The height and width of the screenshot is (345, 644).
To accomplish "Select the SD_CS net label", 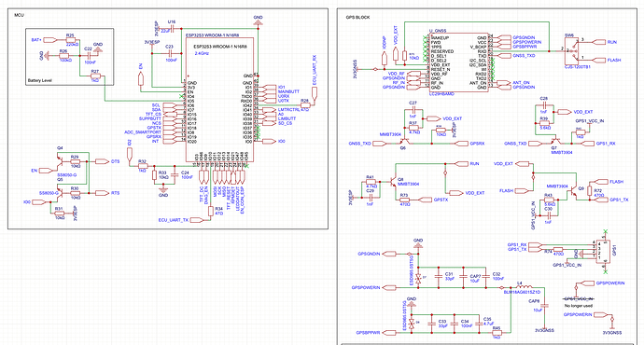I will [x=285, y=123].
